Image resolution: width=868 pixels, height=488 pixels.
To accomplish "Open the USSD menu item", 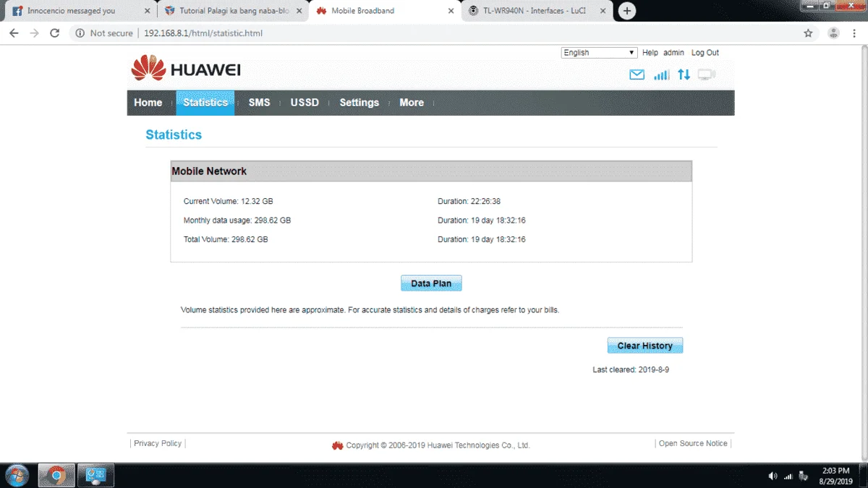I will pos(305,103).
